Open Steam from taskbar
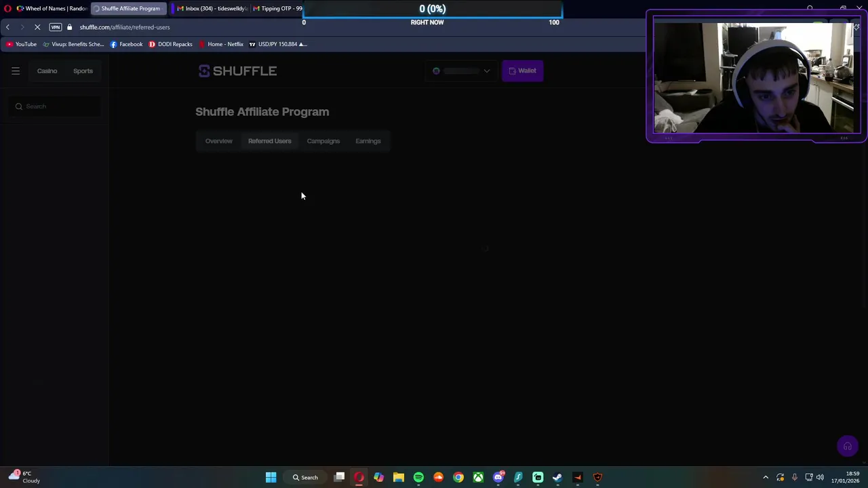Viewport: 868px width, 488px height. click(x=557, y=478)
